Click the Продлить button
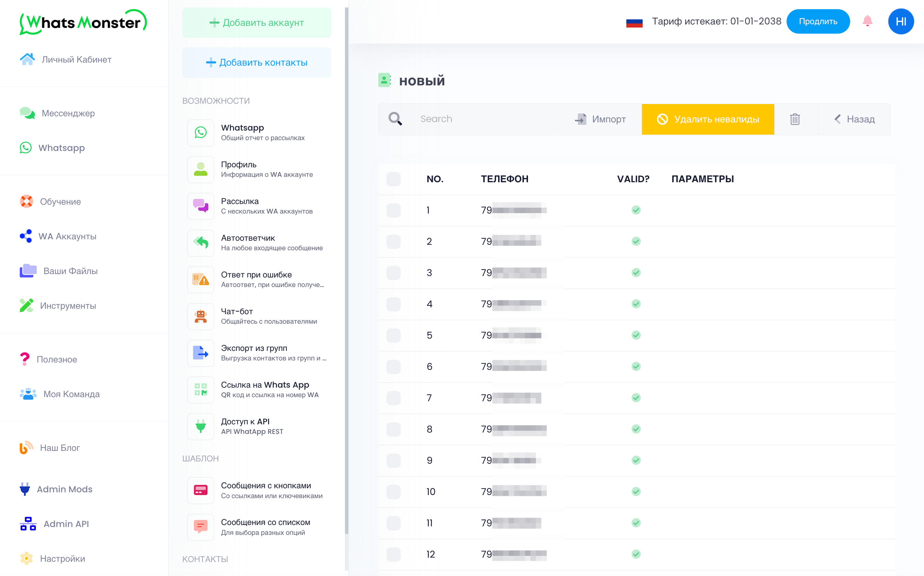Screen dimensions: 924x576 click(818, 21)
